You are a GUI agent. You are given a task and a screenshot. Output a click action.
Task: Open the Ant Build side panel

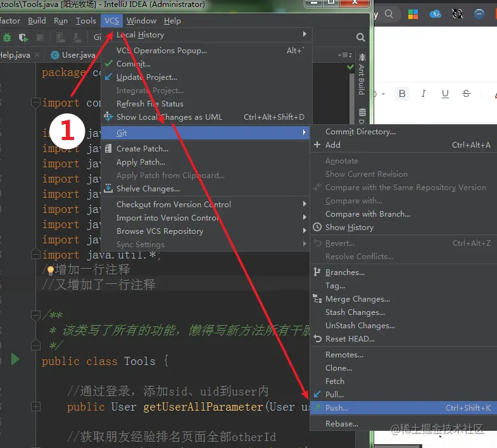[362, 75]
